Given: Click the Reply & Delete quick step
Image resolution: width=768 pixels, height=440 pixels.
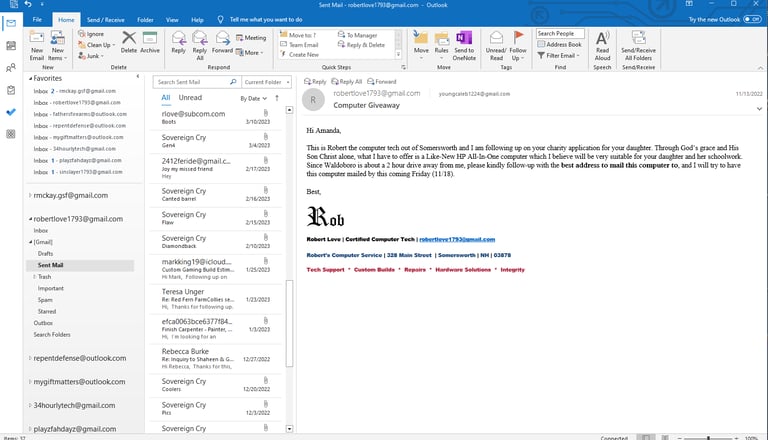Looking at the screenshot, I should (361, 45).
